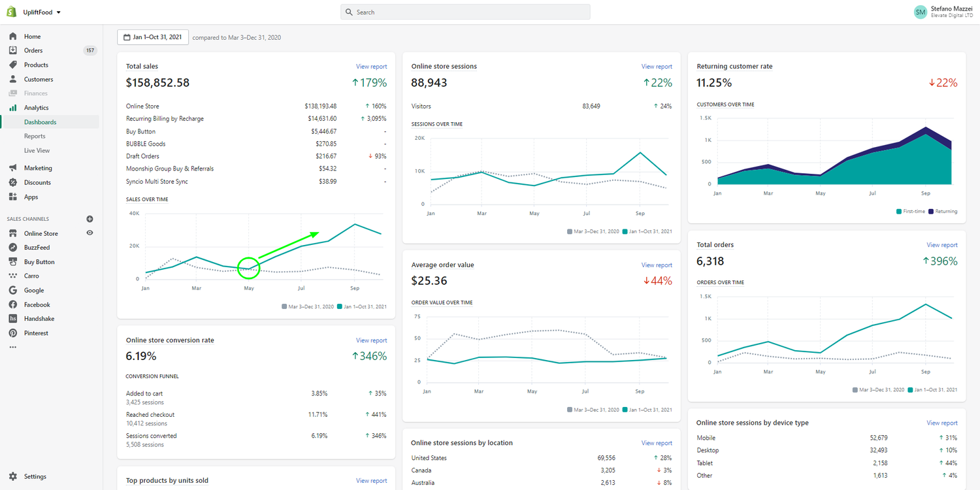Select Settings menu item
The height and width of the screenshot is (490, 980).
pos(35,476)
